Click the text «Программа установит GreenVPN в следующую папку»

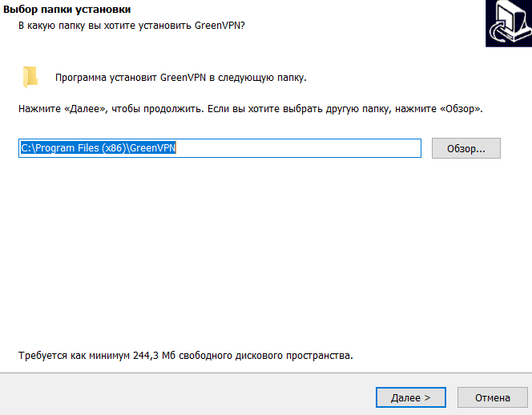point(180,78)
